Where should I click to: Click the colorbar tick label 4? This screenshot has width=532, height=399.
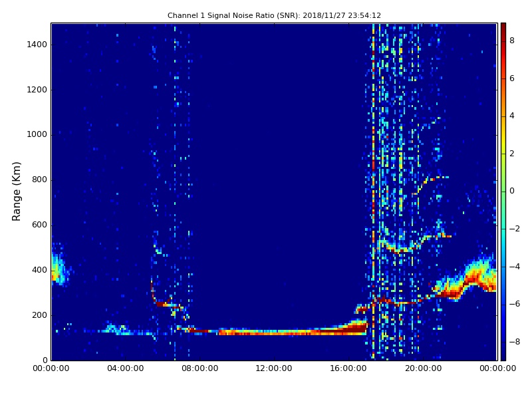point(512,116)
